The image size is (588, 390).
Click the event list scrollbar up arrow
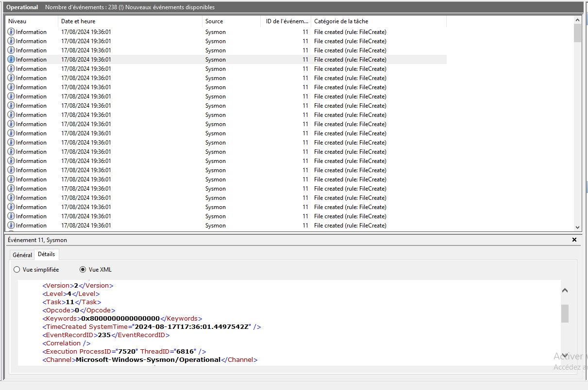577,20
